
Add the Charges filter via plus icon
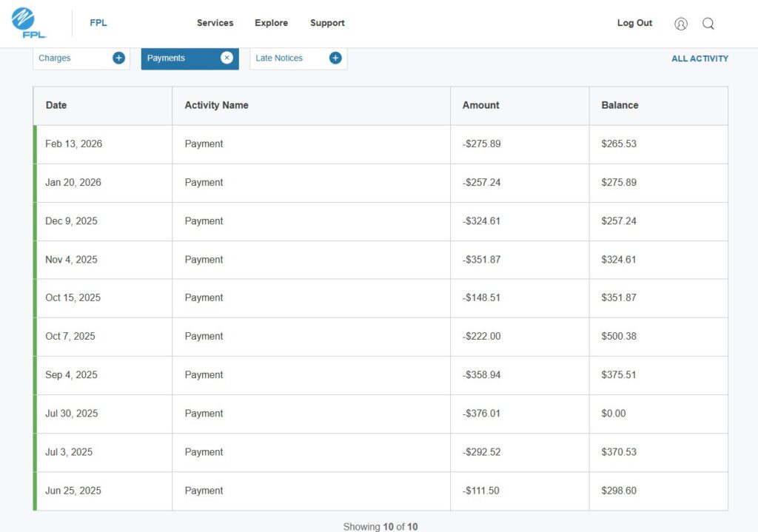click(x=118, y=58)
